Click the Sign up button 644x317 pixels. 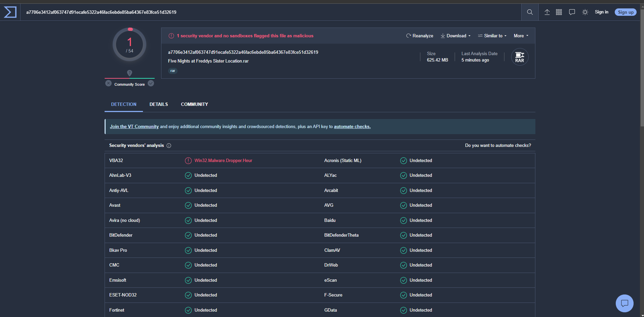click(626, 12)
